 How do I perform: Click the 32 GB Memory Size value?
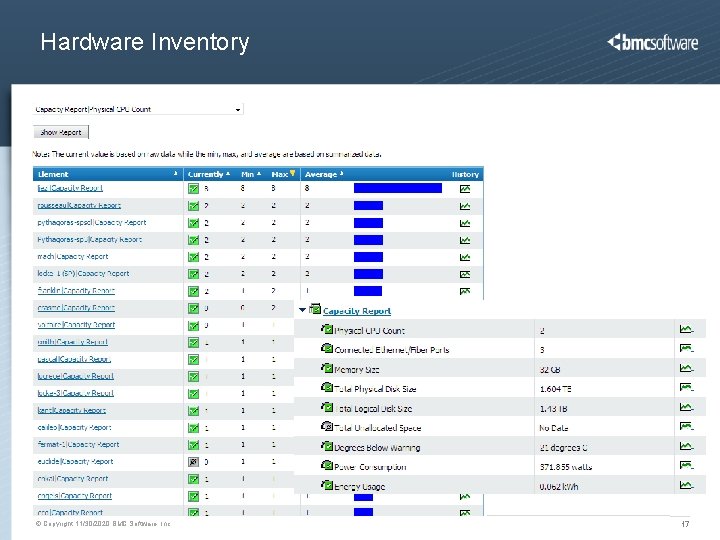point(550,370)
